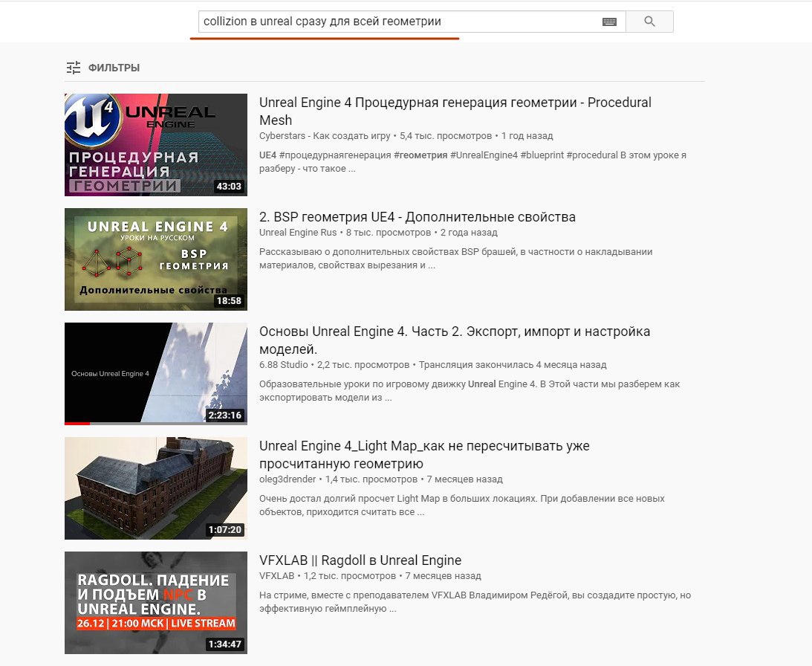Click 1,2 тыс. просмотров view count

pyautogui.click(x=350, y=576)
